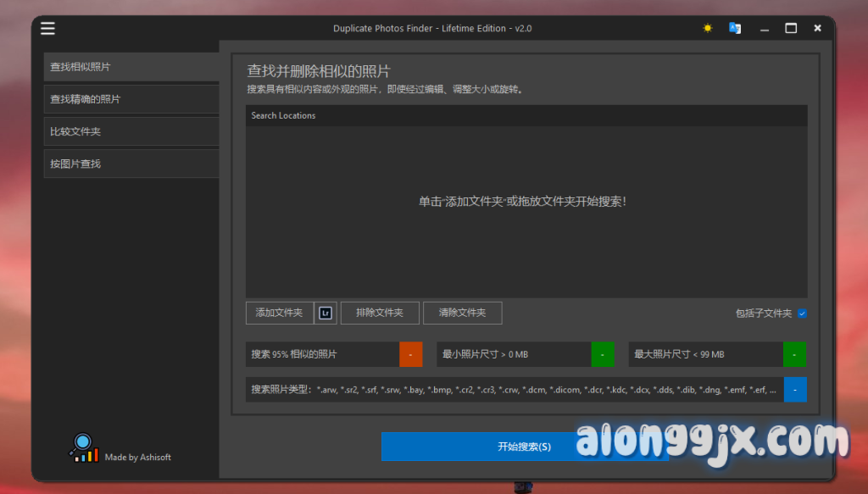Viewport: 868px width, 494px height.
Task: Click the empty Search Locations list area
Action: coord(526,246)
